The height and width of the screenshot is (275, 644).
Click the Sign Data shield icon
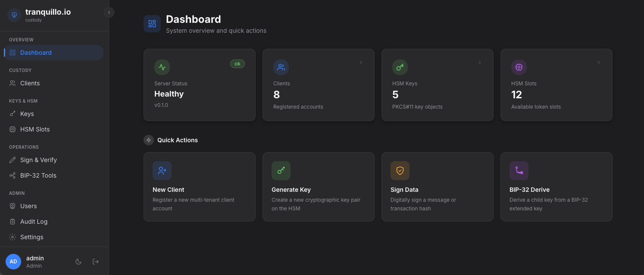(400, 171)
